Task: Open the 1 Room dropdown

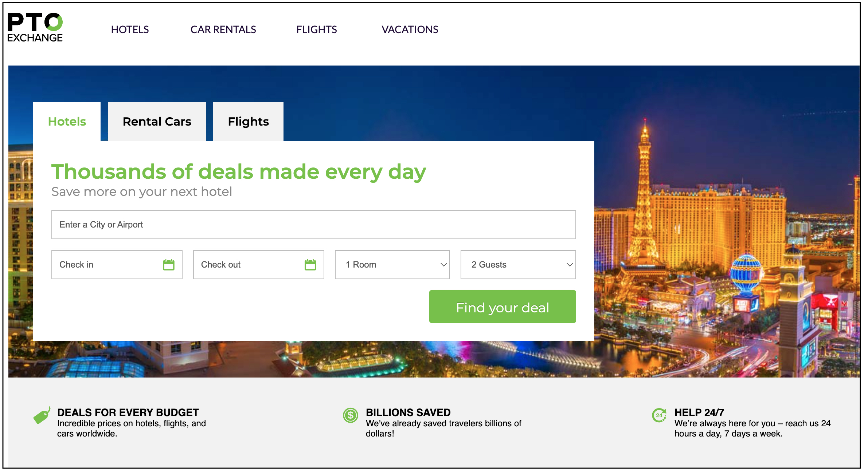Action: [392, 265]
